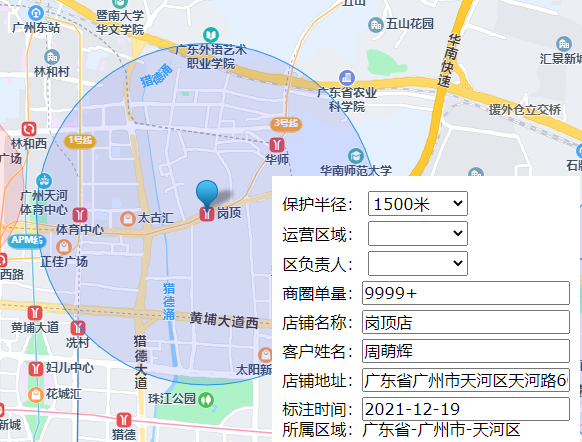
Task: Select the 店铺地址 address field
Action: (466, 380)
